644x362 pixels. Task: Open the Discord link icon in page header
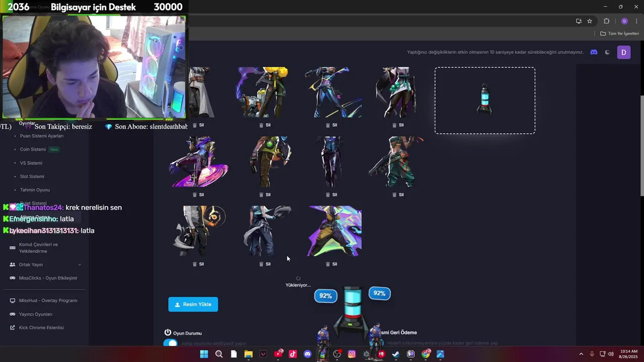click(594, 52)
